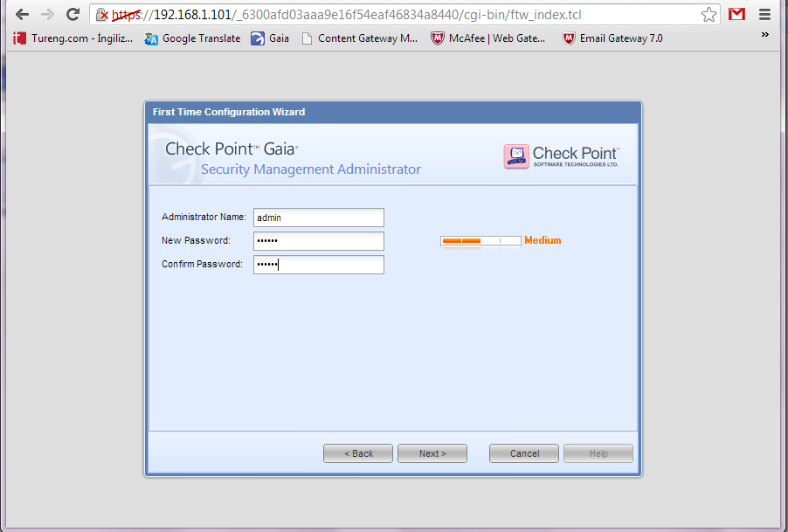Click the New Password label

point(196,240)
